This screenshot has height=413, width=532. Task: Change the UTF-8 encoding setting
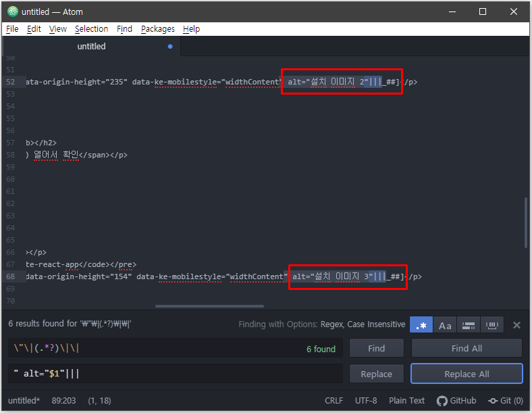pyautogui.click(x=366, y=401)
